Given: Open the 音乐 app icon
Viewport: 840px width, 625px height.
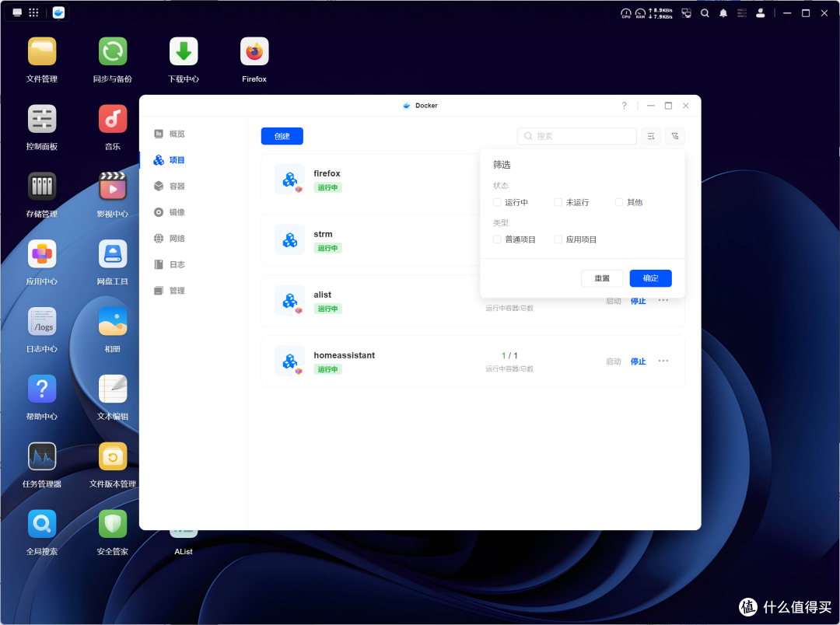Looking at the screenshot, I should (x=113, y=119).
